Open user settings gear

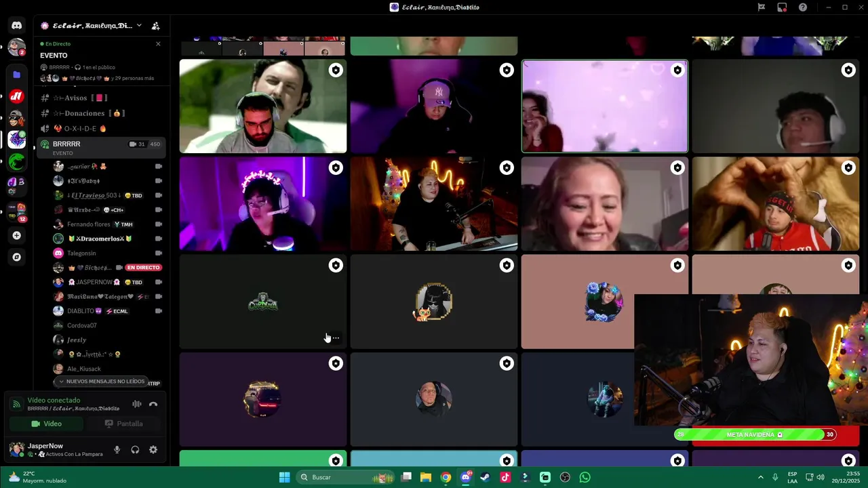[153, 449]
